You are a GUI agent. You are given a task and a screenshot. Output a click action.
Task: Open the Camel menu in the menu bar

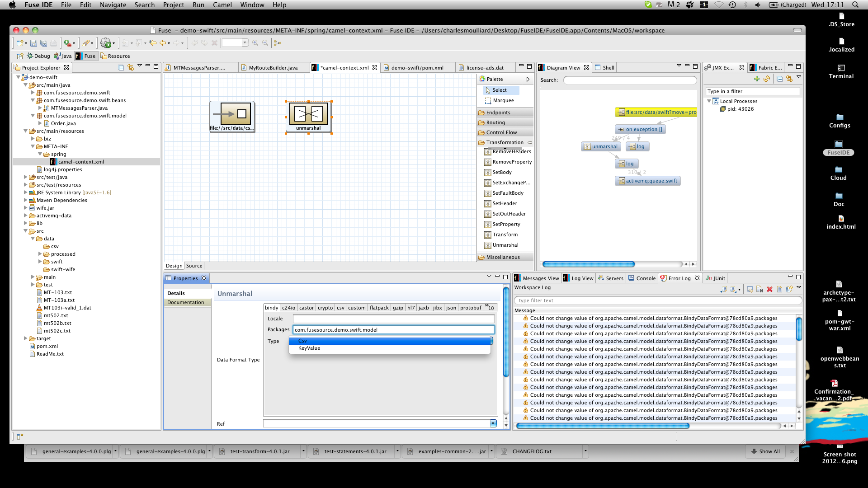pos(222,5)
